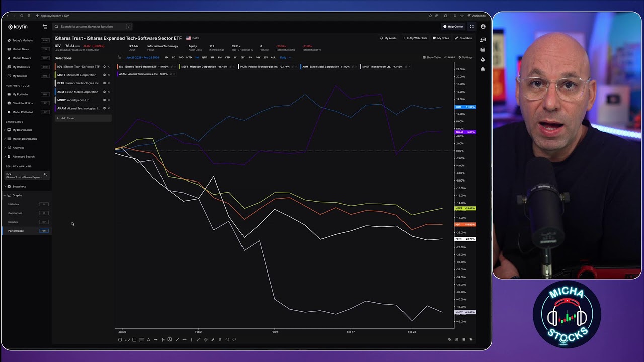
Task: Open Comparison graph view
Action: pos(28,213)
